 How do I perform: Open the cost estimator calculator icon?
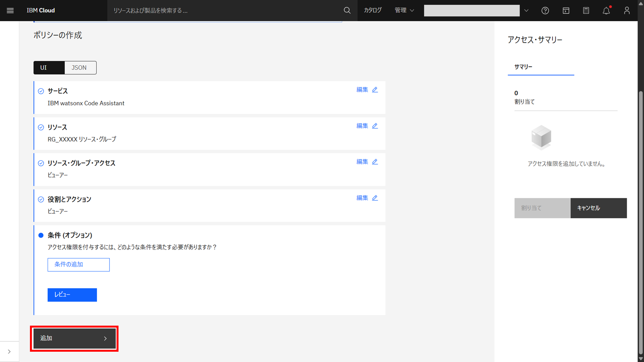pos(586,11)
